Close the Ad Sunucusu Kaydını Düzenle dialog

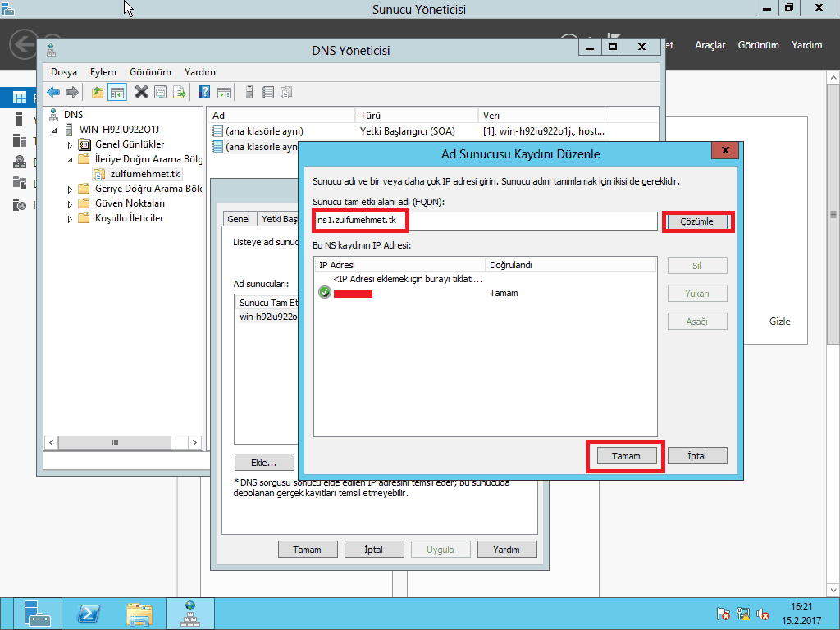[725, 151]
